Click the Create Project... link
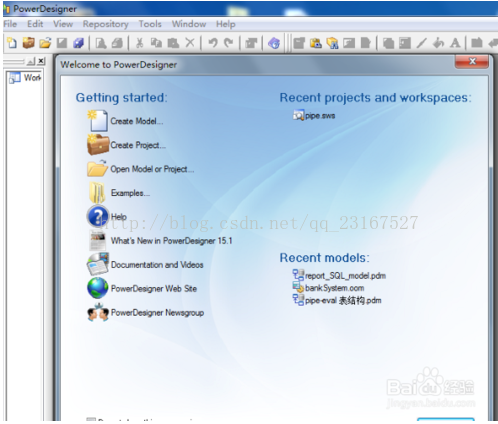The image size is (498, 424). coord(138,145)
